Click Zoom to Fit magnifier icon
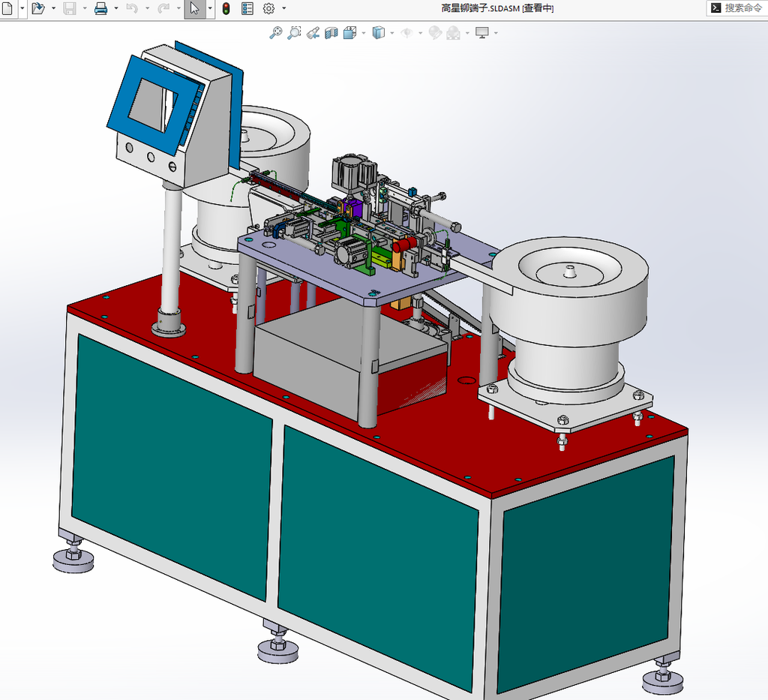The width and height of the screenshot is (768, 700). click(276, 33)
